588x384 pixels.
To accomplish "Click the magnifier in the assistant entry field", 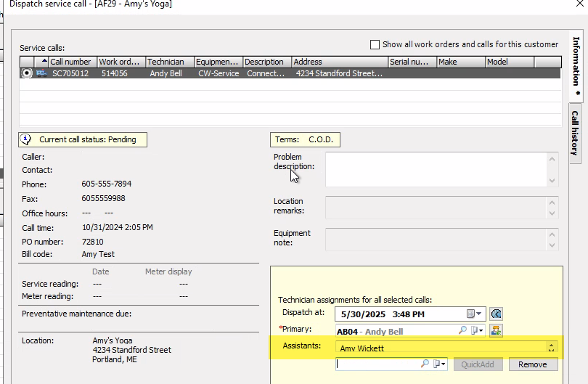I will tap(425, 364).
